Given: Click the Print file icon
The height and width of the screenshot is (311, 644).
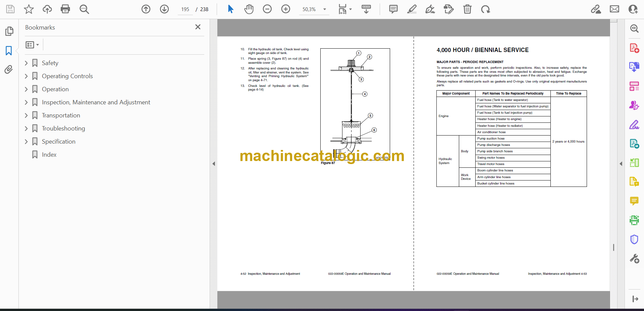Looking at the screenshot, I should point(65,9).
